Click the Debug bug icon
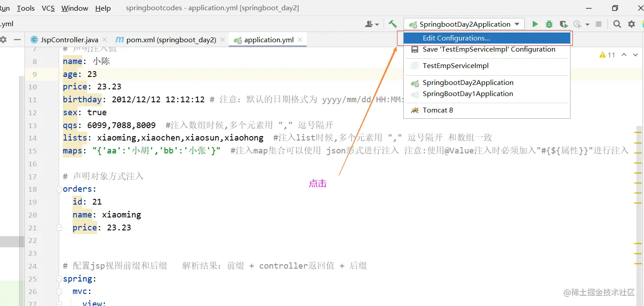 (549, 24)
